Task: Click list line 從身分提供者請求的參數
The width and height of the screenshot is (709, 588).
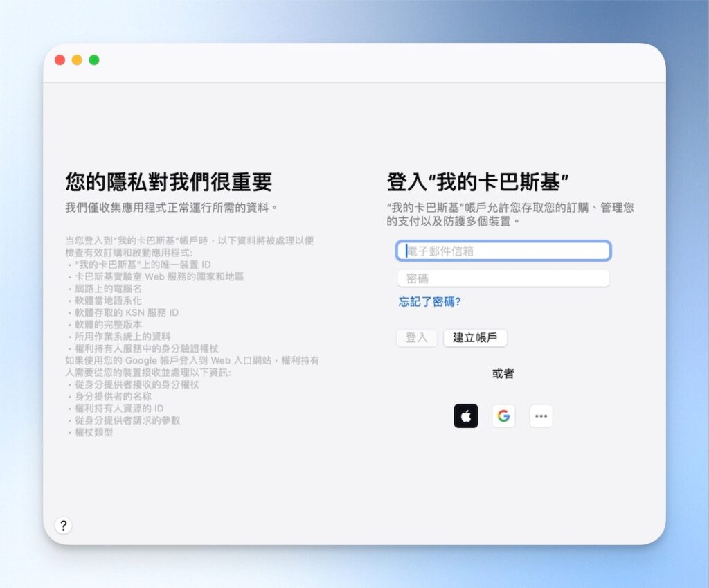Action: (127, 420)
